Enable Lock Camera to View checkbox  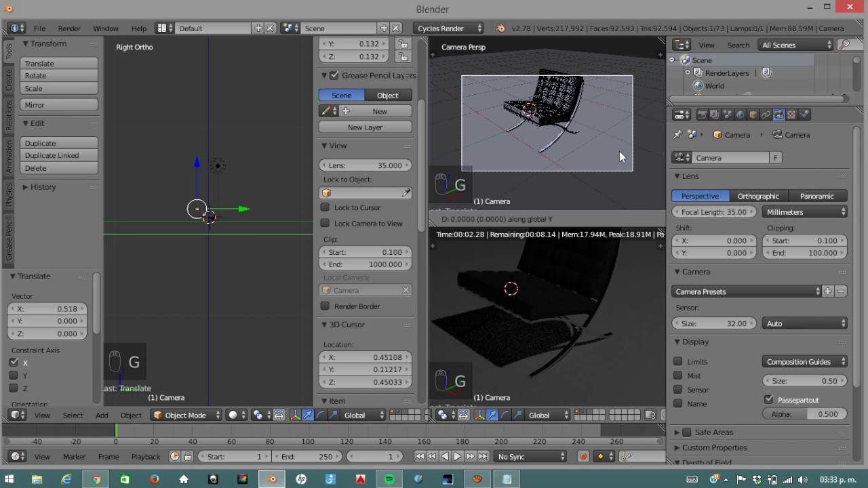[325, 223]
